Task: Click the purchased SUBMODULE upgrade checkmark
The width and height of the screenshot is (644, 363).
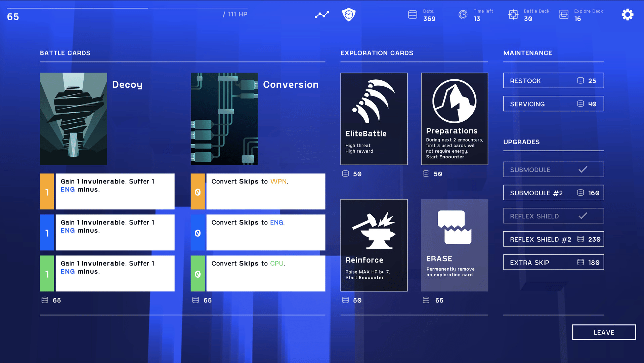Action: point(583,169)
